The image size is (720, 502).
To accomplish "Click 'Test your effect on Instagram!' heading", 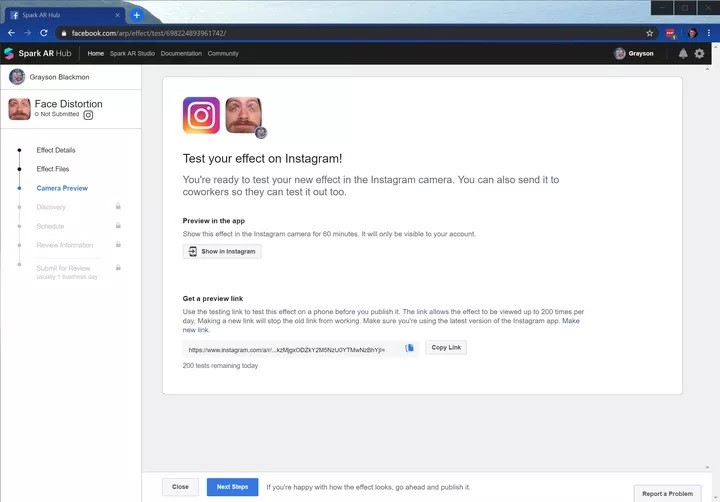I will [x=262, y=158].
